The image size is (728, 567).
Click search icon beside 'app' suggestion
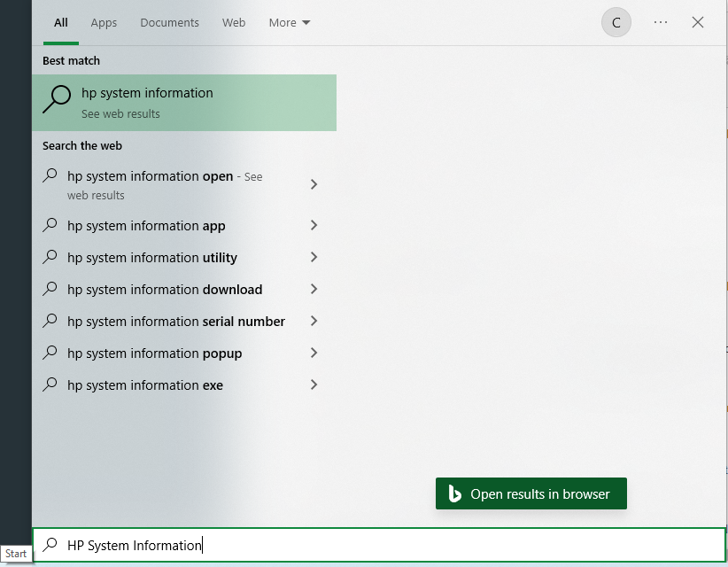(x=50, y=225)
